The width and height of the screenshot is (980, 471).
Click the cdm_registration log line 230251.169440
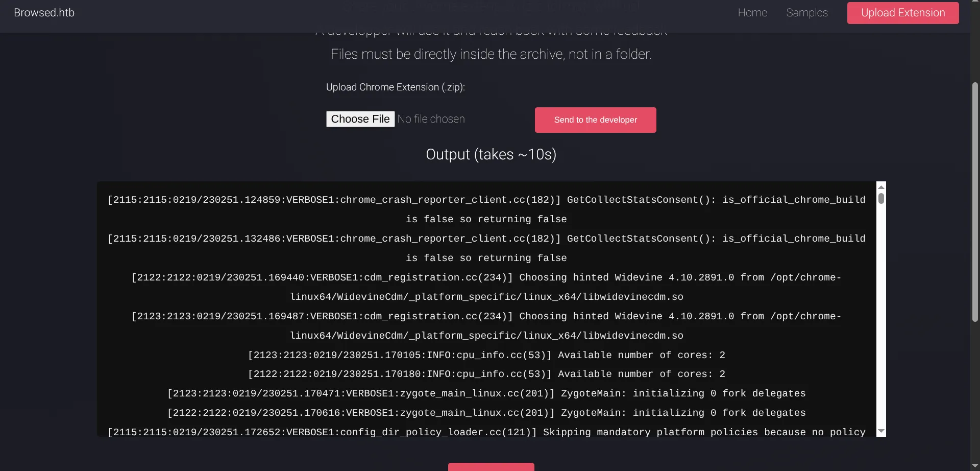[x=486, y=287]
